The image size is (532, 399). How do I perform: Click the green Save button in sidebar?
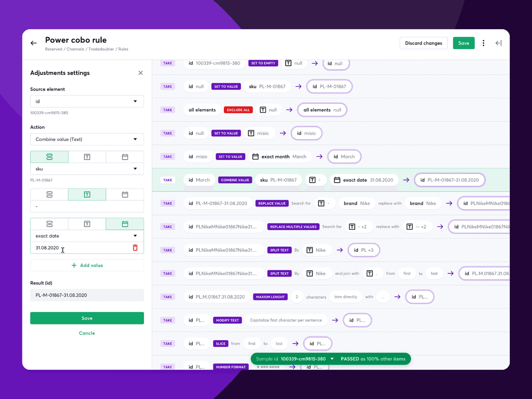[x=87, y=318]
